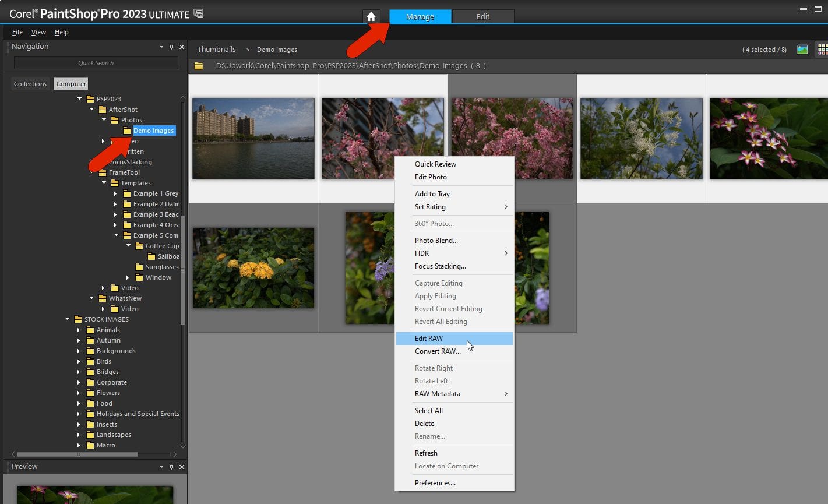Select Convert RAW from the context menu
Screen dimensions: 828x504
tap(438, 351)
